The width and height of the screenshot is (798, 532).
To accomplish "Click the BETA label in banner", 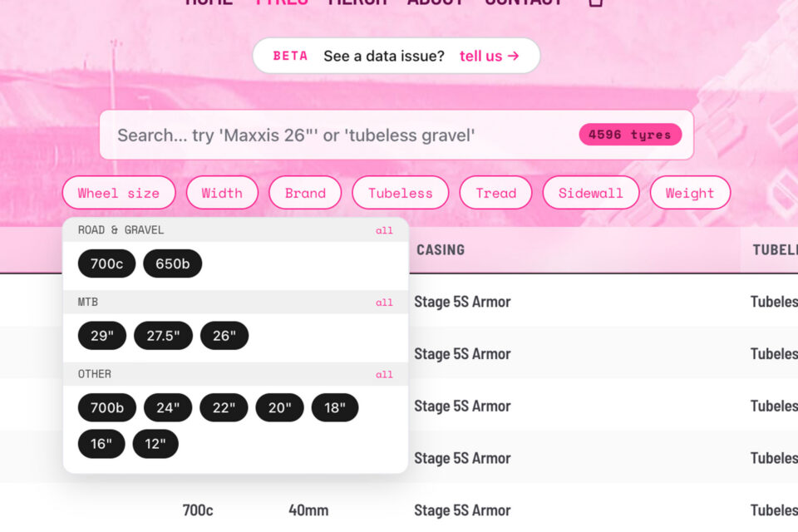I will pos(290,56).
